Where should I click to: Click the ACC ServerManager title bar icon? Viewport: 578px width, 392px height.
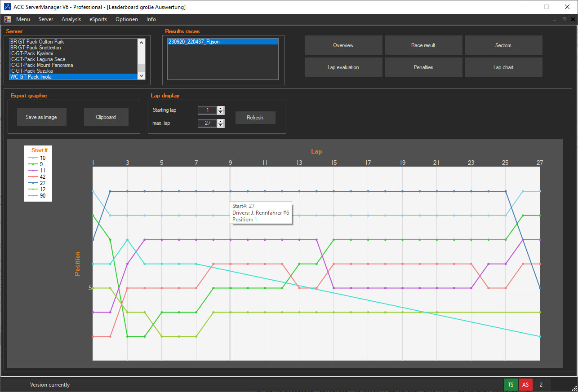(x=7, y=7)
